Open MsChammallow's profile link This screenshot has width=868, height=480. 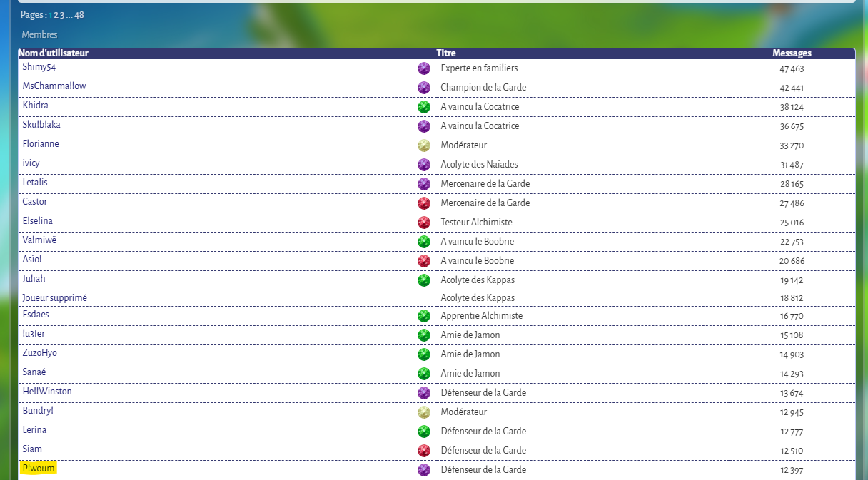point(54,86)
